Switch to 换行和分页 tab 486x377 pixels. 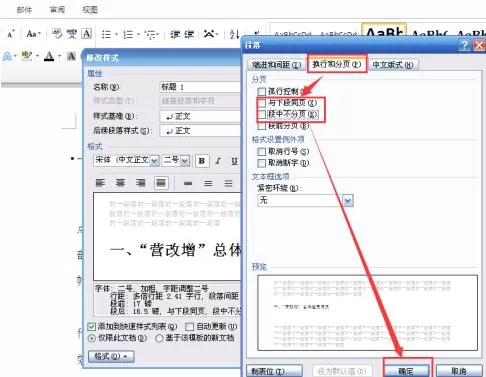(x=337, y=64)
